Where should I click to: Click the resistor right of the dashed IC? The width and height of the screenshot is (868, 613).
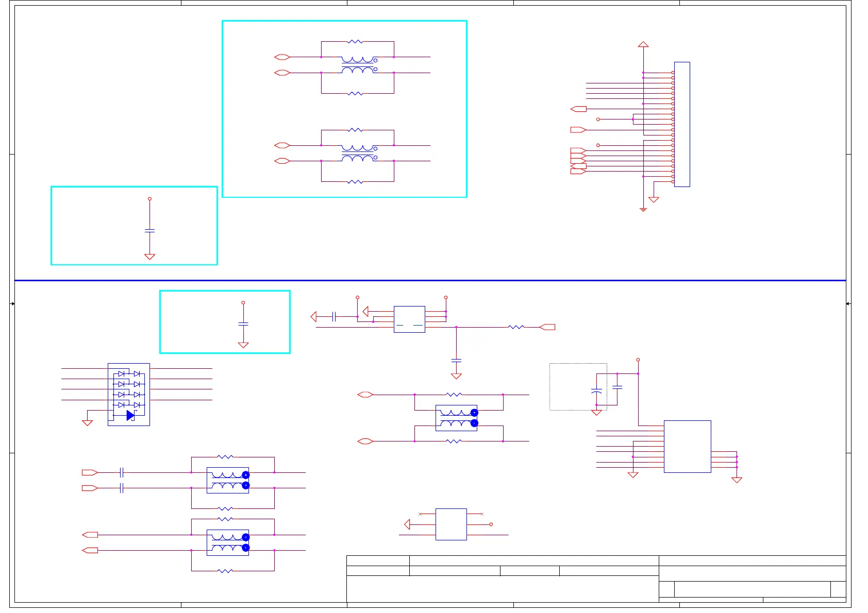[516, 327]
